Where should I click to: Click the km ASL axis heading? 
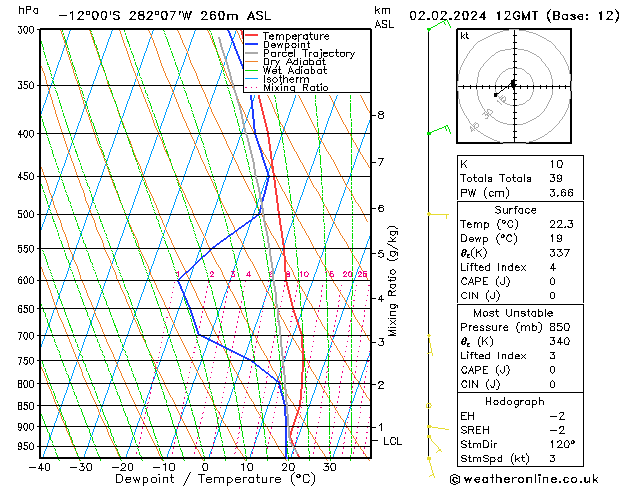click(x=384, y=17)
